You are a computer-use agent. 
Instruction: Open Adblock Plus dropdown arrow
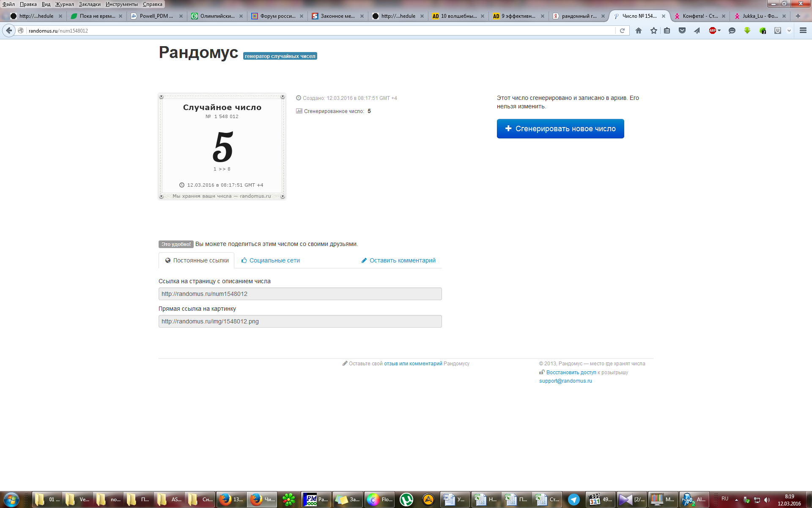719,30
